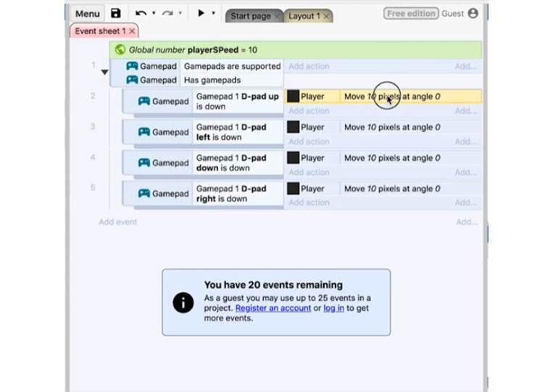Select the D-pad down is down condition
The height and width of the screenshot is (392, 553).
tap(238, 162)
